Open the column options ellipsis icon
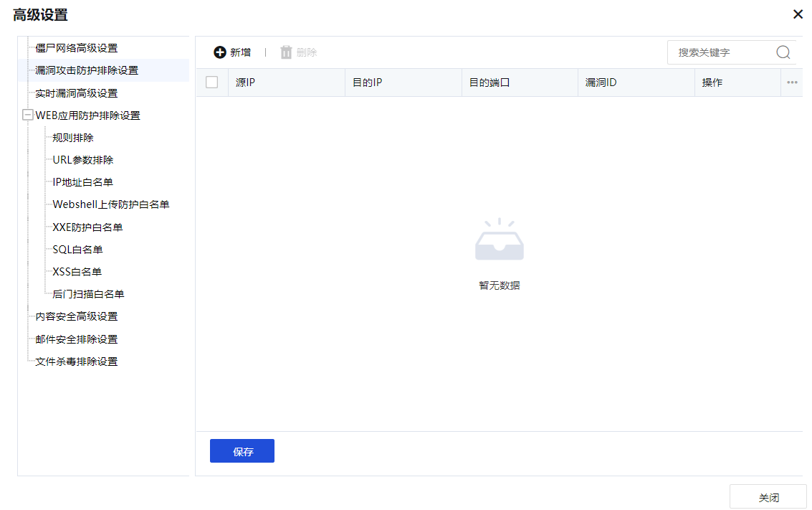Image resolution: width=812 pixels, height=510 pixels. coord(792,82)
